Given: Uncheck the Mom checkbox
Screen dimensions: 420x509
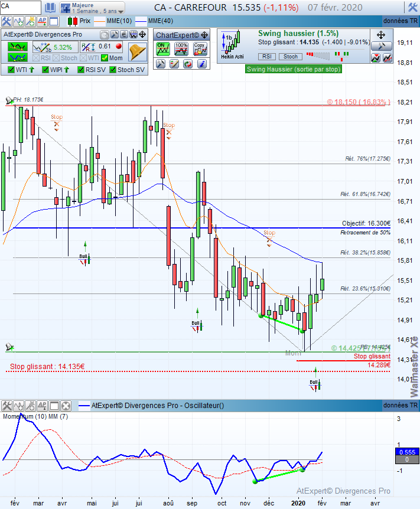Looking at the screenshot, I should 105,58.
